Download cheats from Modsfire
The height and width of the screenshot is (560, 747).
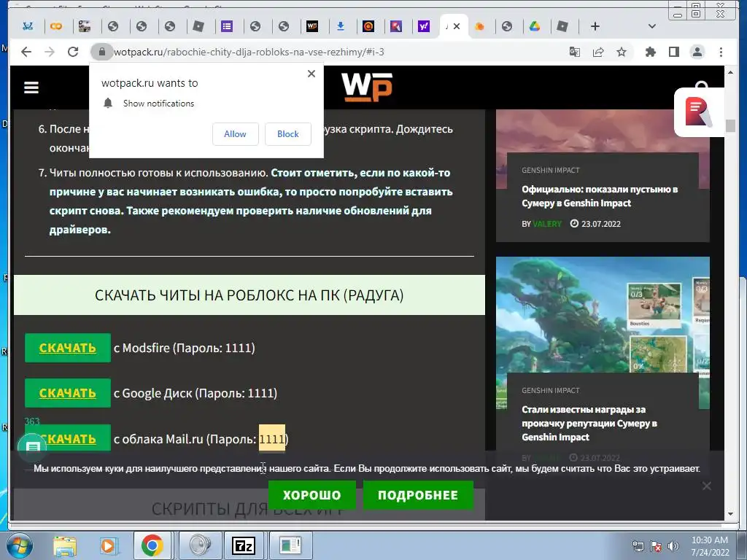(x=68, y=348)
